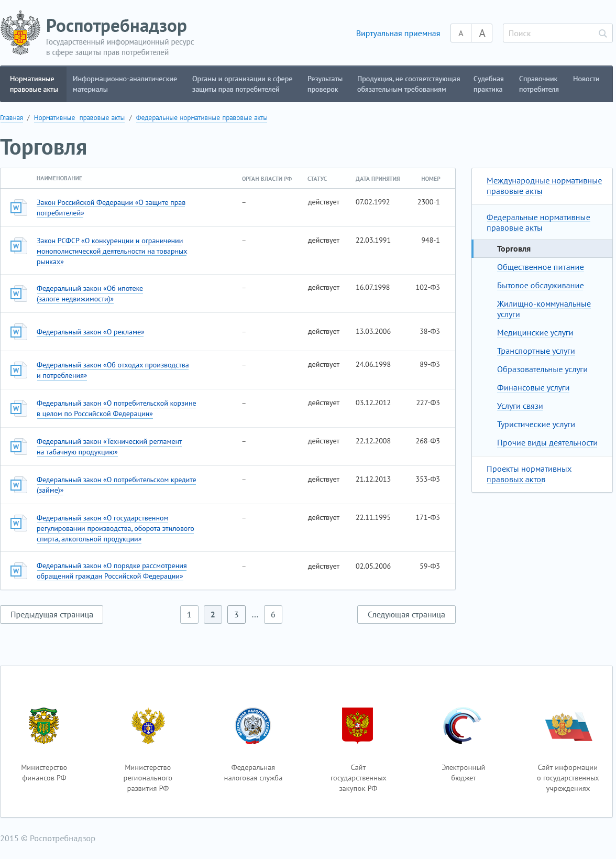Open document icon for the advertising law «О рекламе»
Viewport: 616px width, 859px height.
click(18, 332)
